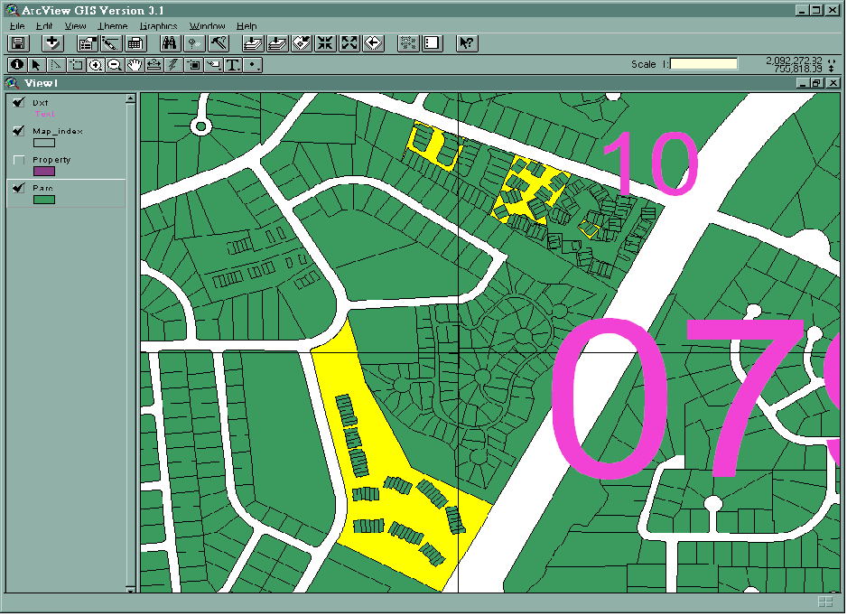Click the context Help arrow icon
The width and height of the screenshot is (847, 616).
pos(466,43)
